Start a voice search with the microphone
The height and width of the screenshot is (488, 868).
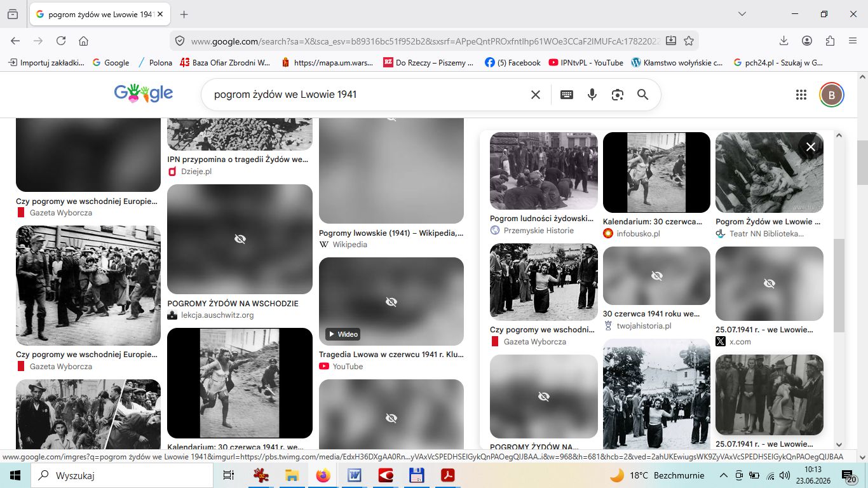point(592,95)
